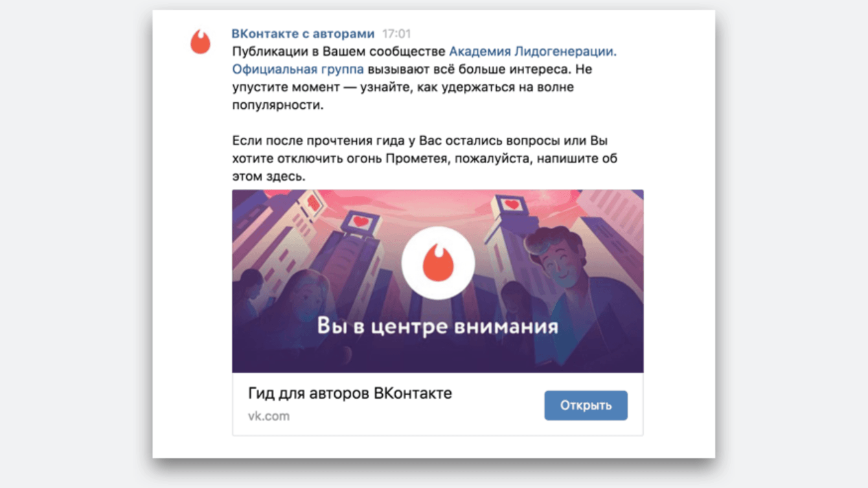Click the word здесь ending the message
The width and height of the screenshot is (868, 488).
(x=286, y=176)
